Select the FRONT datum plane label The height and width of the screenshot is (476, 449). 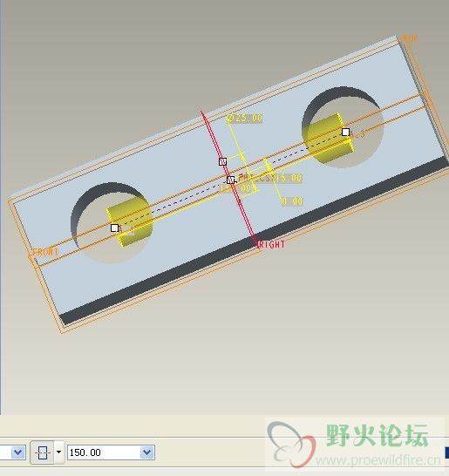(x=45, y=252)
